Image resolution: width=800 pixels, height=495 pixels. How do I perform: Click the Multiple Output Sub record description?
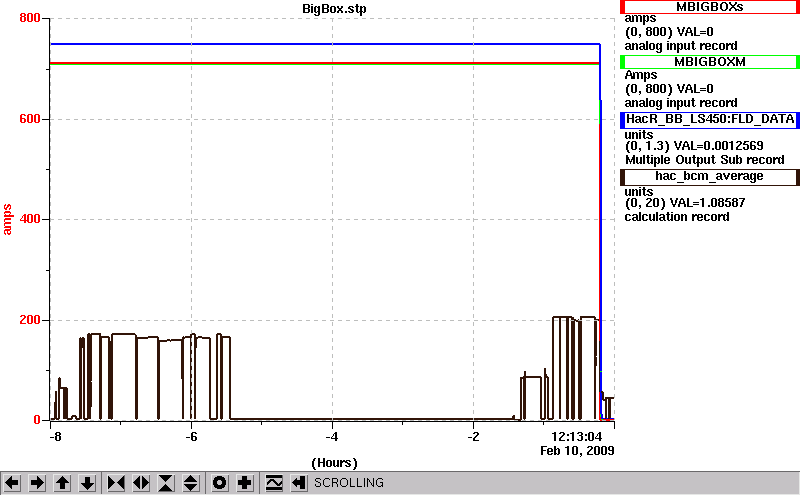click(x=705, y=160)
